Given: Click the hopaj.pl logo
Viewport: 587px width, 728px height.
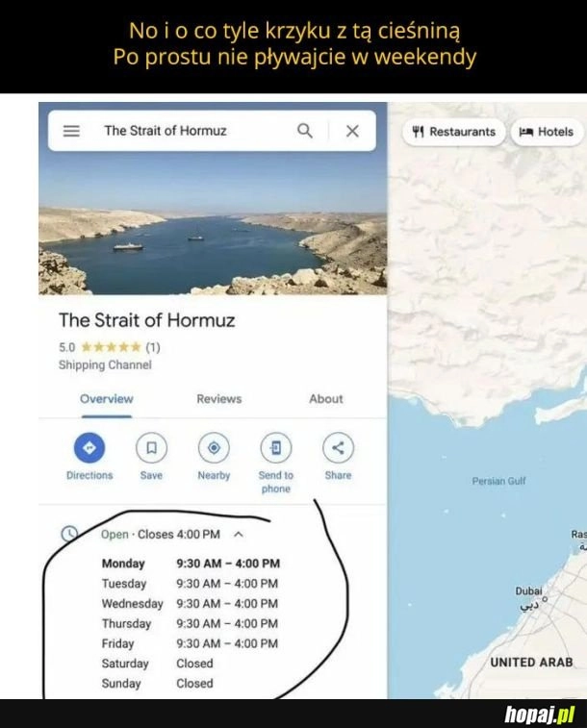Looking at the screenshot, I should point(539,715).
